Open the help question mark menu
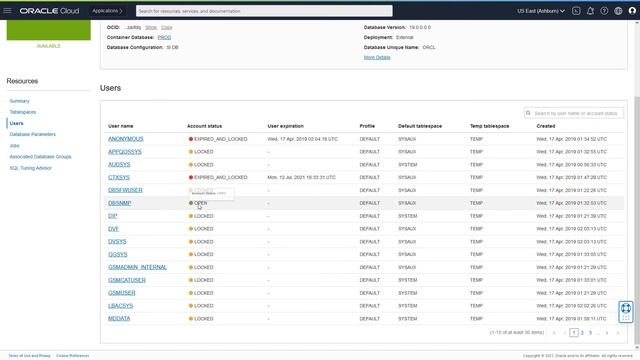640x360 pixels. pos(604,11)
